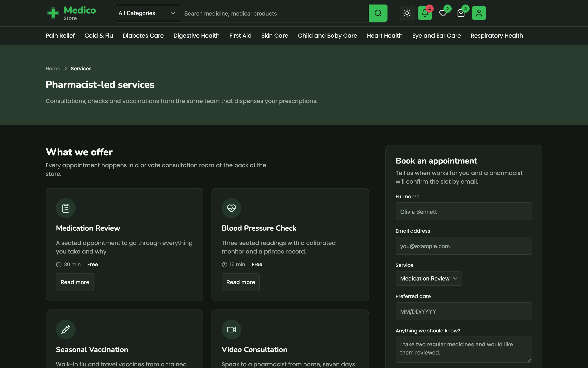
Task: Click the Full name input field
Action: click(464, 212)
